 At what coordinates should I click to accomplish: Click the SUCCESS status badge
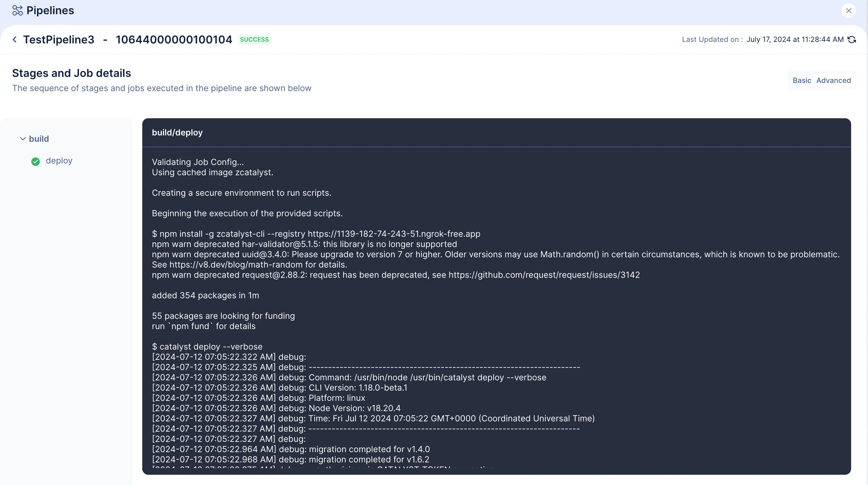254,40
